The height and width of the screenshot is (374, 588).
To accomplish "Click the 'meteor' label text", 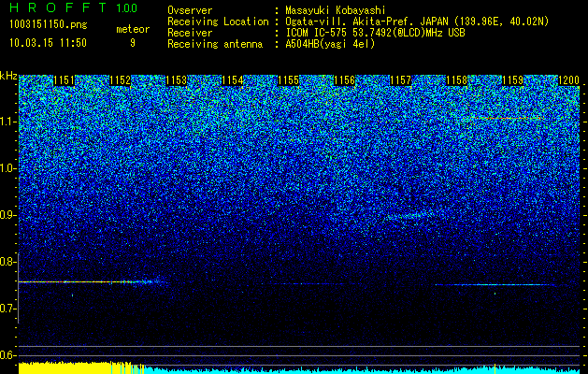I will coord(133,29).
